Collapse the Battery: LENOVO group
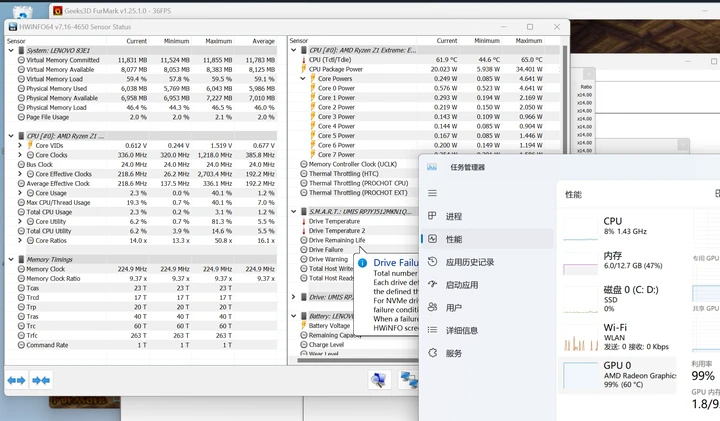This screenshot has width=720, height=421. pyautogui.click(x=294, y=316)
